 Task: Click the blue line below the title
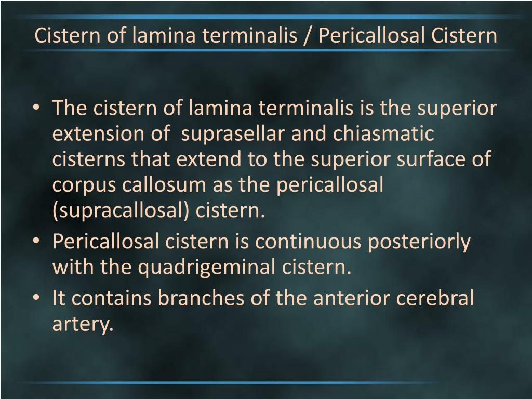[266, 50]
